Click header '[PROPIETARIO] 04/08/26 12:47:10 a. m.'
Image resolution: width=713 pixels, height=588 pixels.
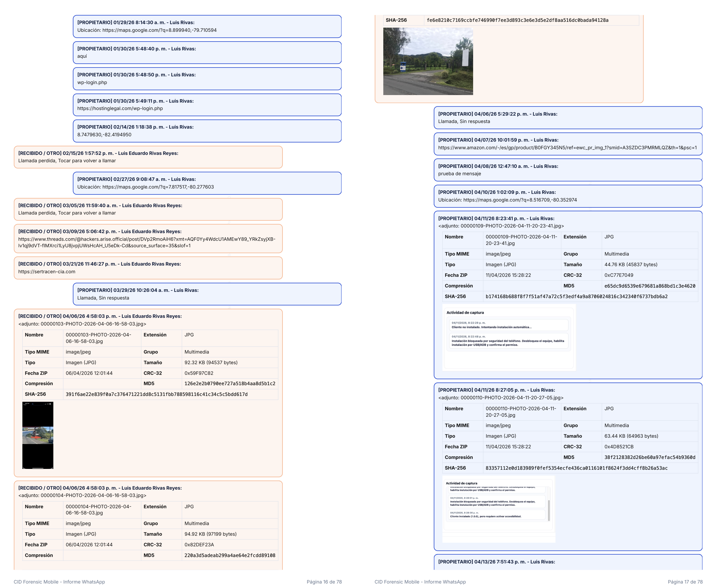[x=498, y=166]
